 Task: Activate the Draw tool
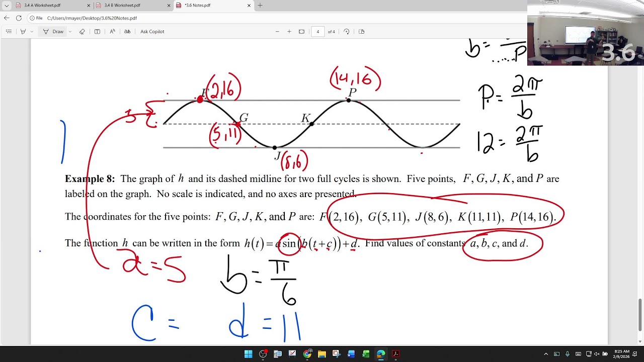pyautogui.click(x=53, y=31)
